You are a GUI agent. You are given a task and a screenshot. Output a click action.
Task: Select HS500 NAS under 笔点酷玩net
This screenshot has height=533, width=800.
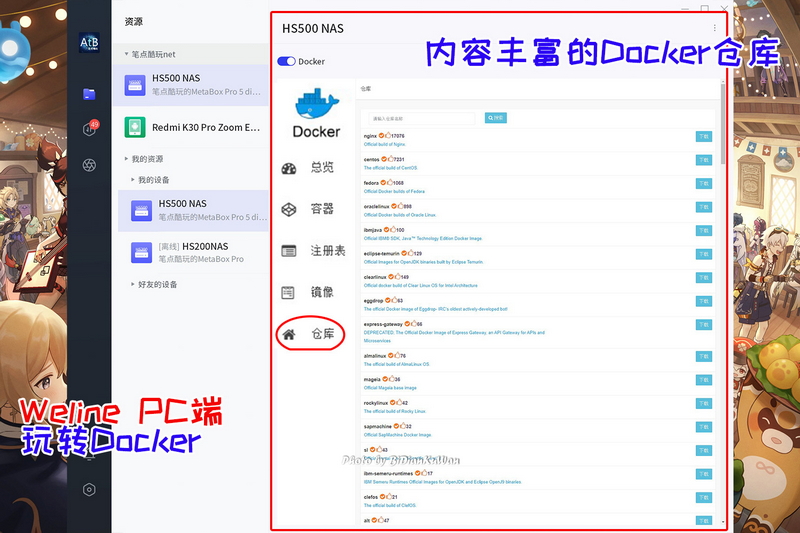coord(190,85)
